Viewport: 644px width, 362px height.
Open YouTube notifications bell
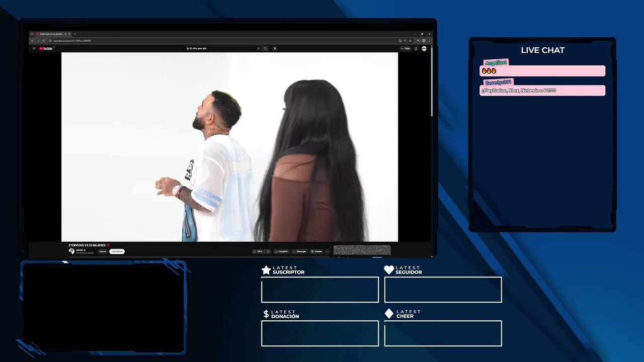point(416,48)
